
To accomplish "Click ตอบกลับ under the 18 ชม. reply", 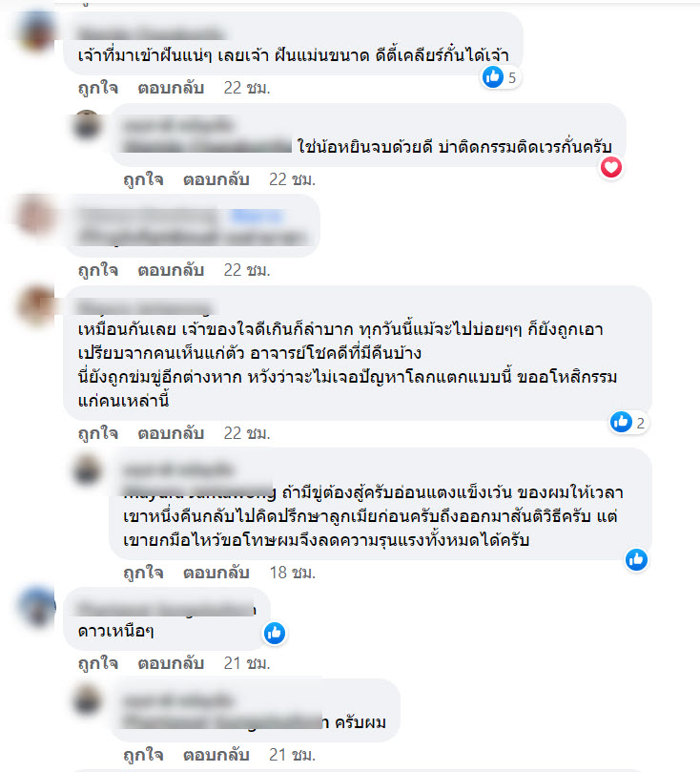I will (x=216, y=573).
